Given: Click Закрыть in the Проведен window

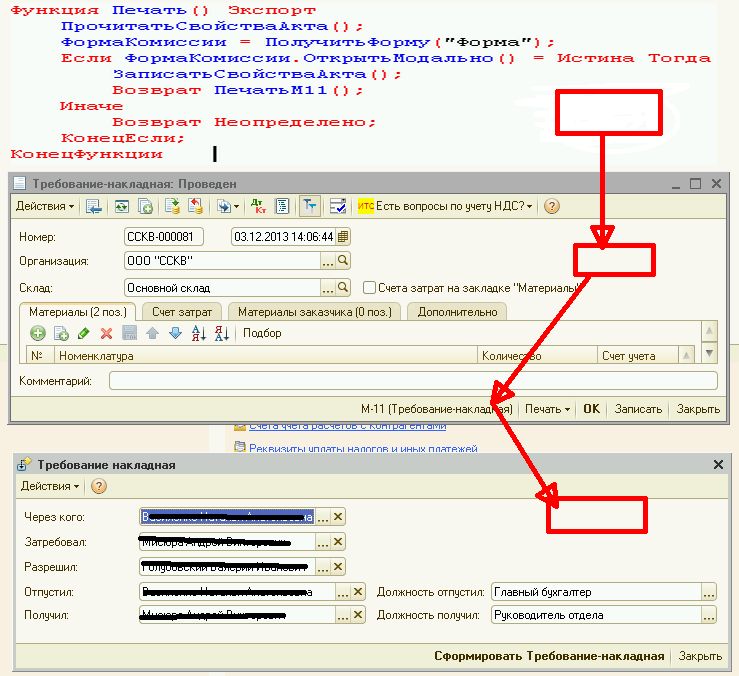Looking at the screenshot, I should (x=698, y=409).
